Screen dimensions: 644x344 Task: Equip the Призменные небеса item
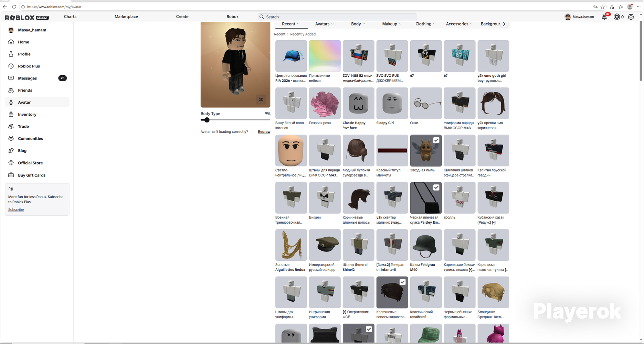[325, 56]
